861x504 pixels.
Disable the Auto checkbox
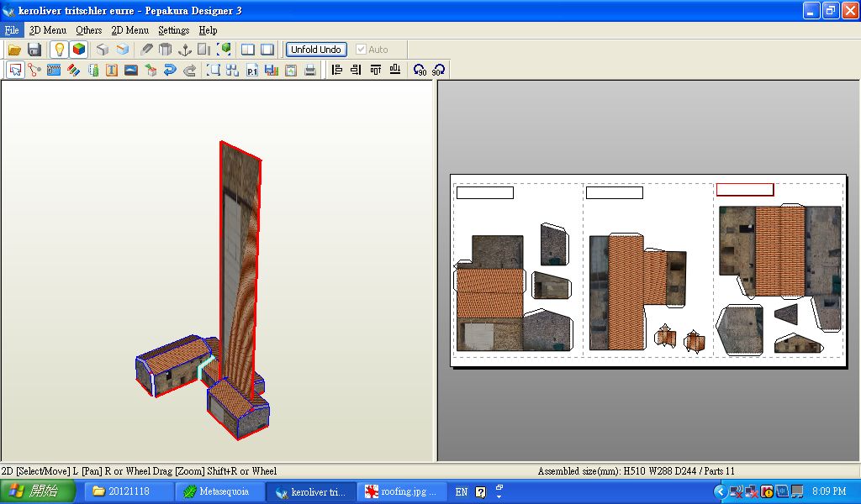tap(362, 50)
